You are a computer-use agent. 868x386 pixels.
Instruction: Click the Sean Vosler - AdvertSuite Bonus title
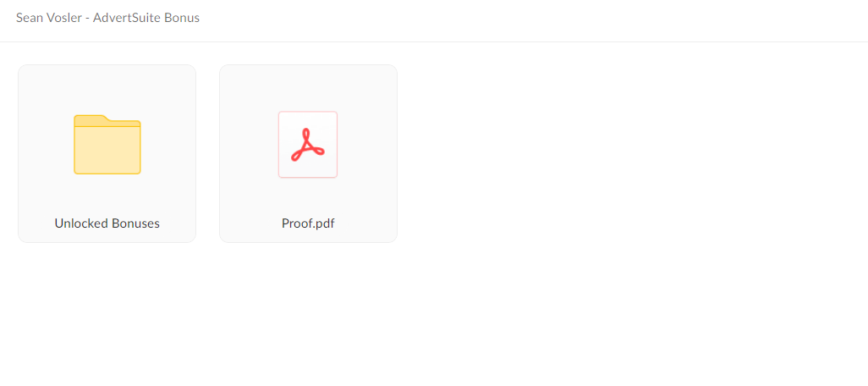pyautogui.click(x=108, y=18)
